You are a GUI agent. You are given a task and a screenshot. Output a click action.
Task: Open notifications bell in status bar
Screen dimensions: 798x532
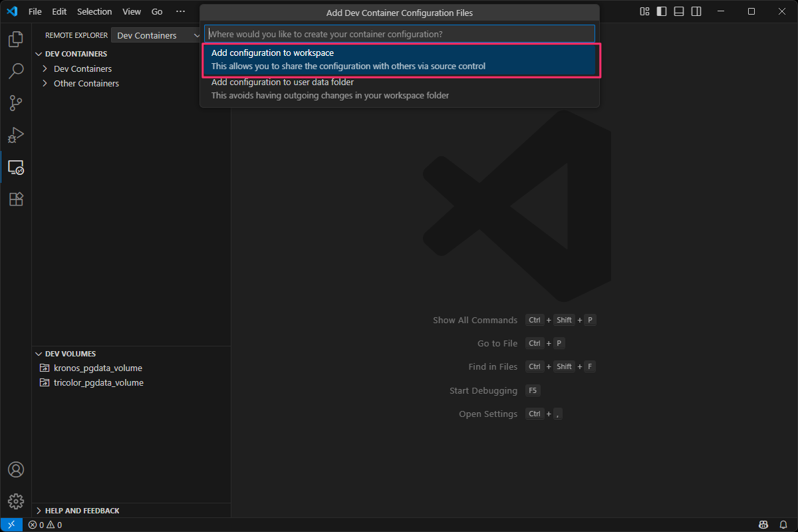coord(783,525)
